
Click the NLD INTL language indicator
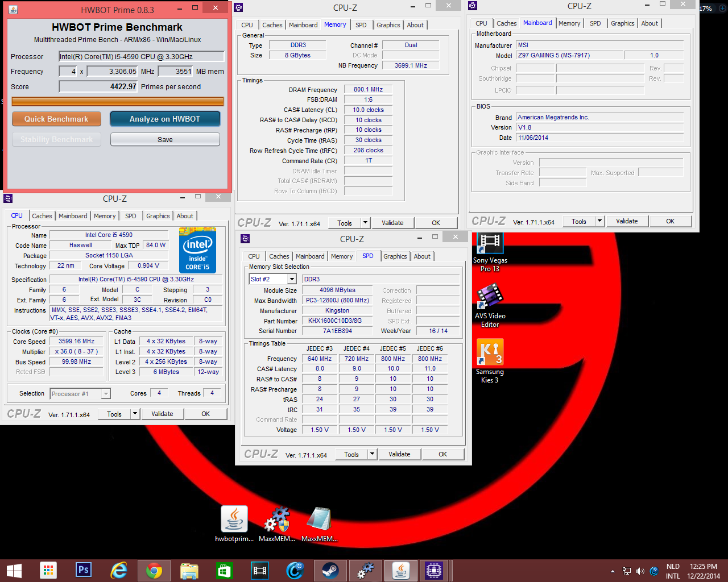[x=673, y=571]
